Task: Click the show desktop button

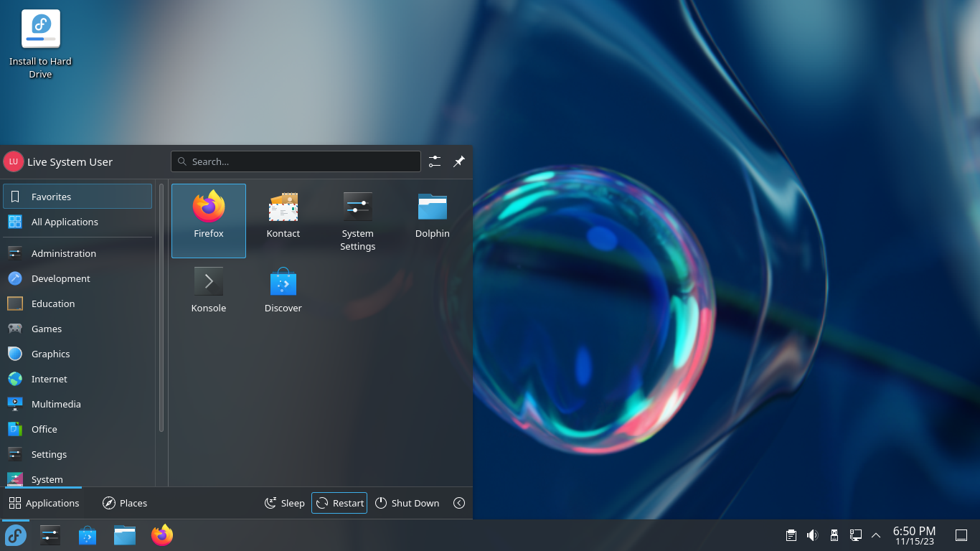Action: coord(961,535)
